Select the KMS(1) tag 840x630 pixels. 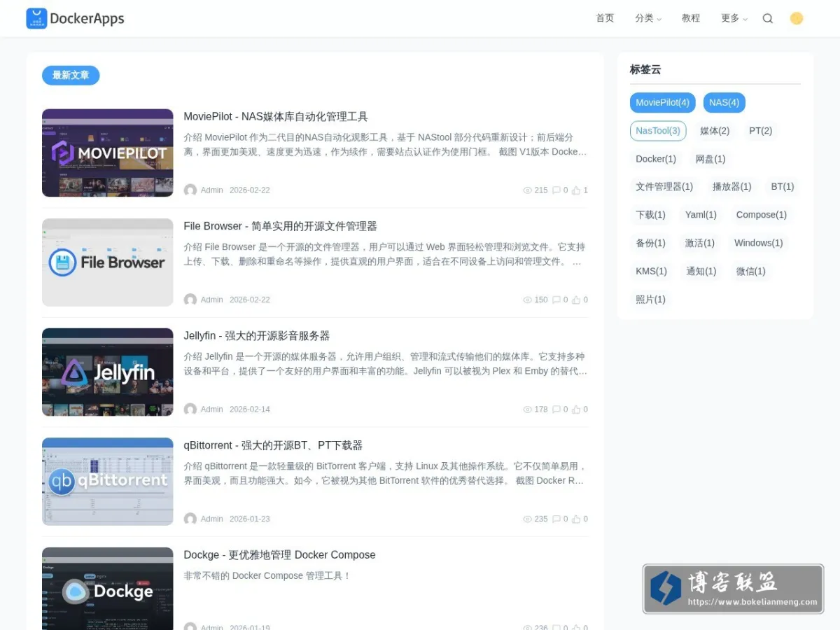coord(651,271)
